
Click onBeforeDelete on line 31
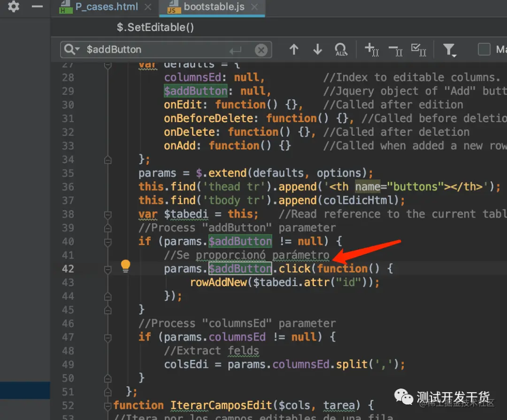pos(208,118)
